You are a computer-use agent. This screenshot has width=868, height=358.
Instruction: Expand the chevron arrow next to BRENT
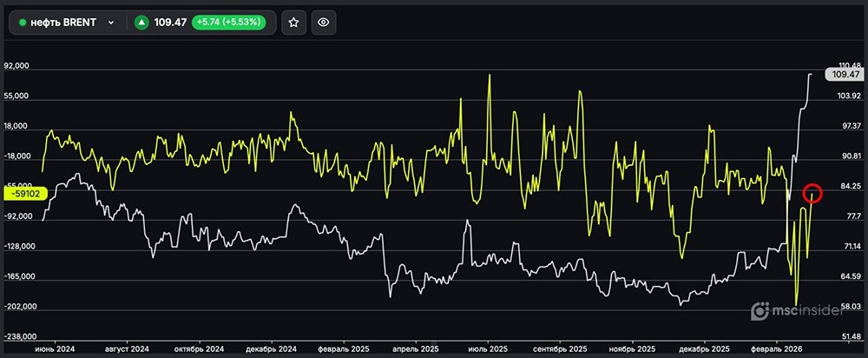click(x=111, y=23)
